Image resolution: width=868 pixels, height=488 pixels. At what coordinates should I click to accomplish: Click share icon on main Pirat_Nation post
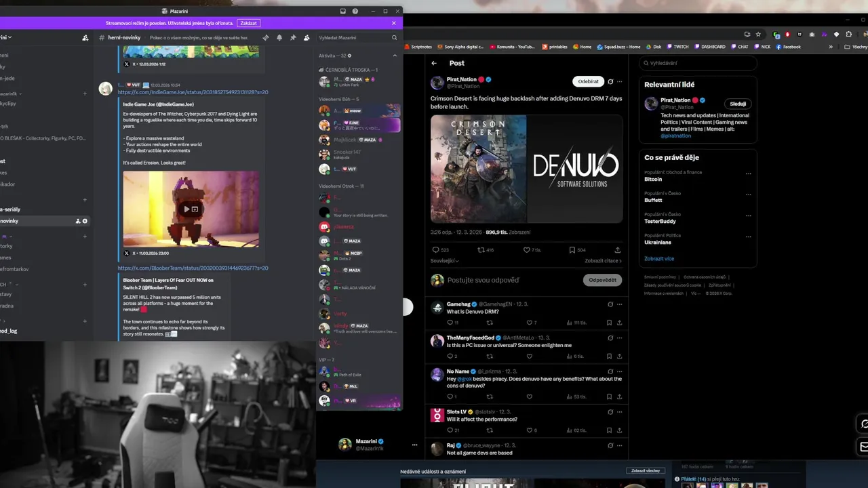click(617, 250)
